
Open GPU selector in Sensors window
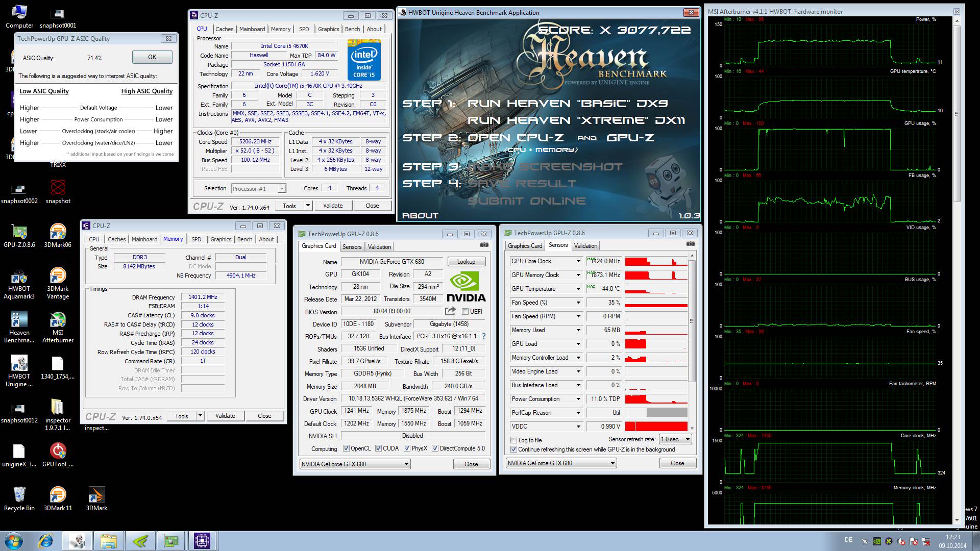click(561, 463)
